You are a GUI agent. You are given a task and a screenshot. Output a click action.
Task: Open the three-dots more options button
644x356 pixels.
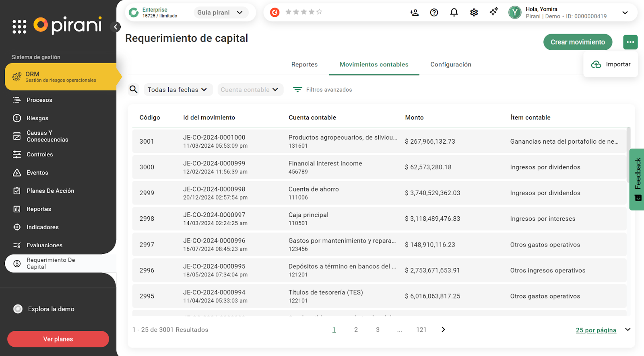[630, 42]
